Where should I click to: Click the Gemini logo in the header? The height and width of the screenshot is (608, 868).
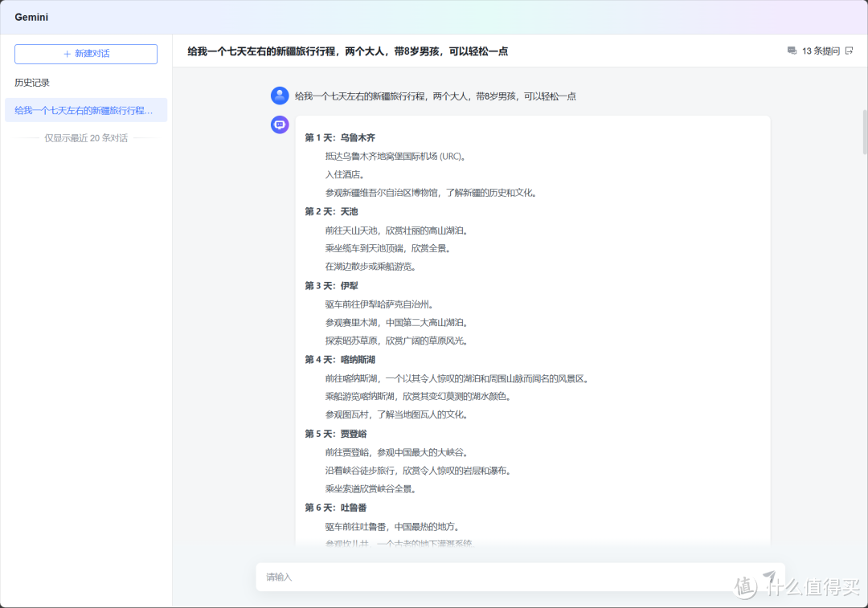pyautogui.click(x=31, y=17)
